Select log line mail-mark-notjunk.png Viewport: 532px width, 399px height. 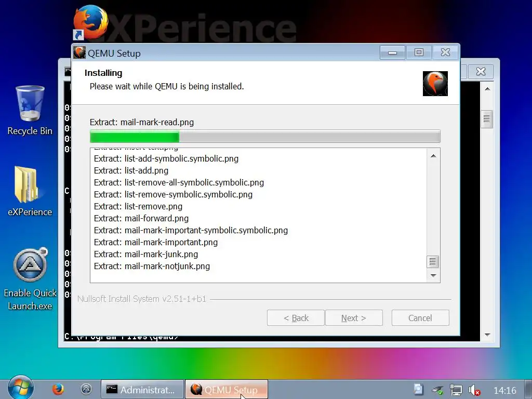click(152, 266)
